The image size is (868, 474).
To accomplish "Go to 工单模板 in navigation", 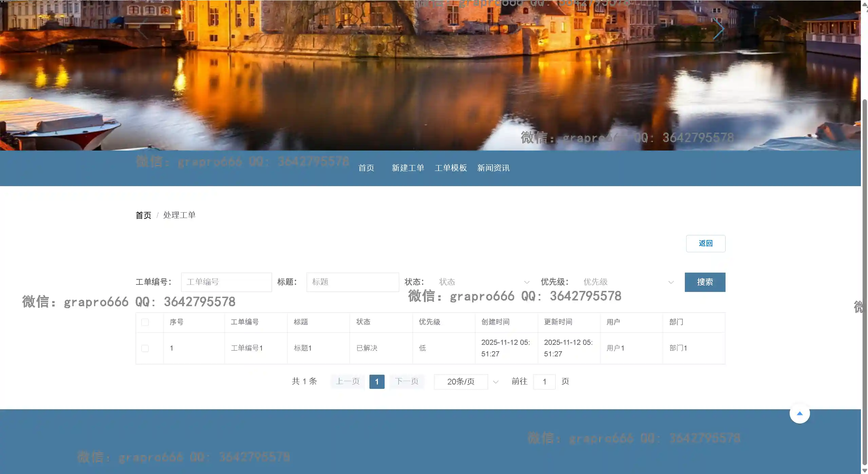I will 451,168.
